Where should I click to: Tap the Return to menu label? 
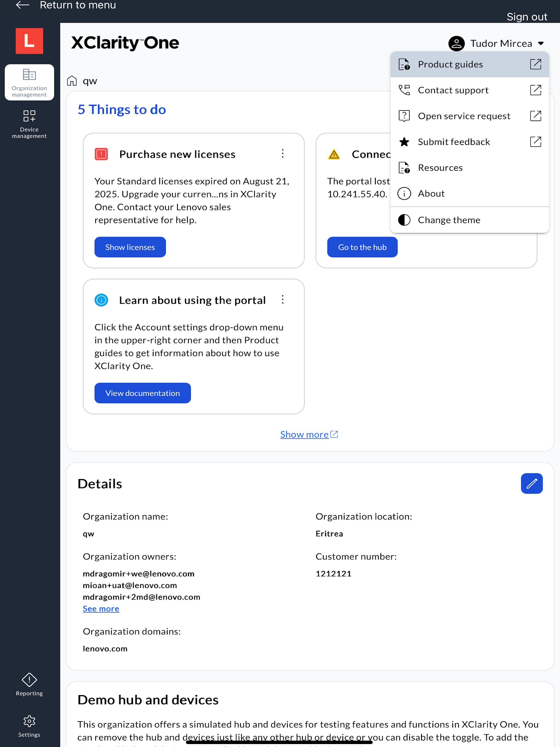click(78, 5)
